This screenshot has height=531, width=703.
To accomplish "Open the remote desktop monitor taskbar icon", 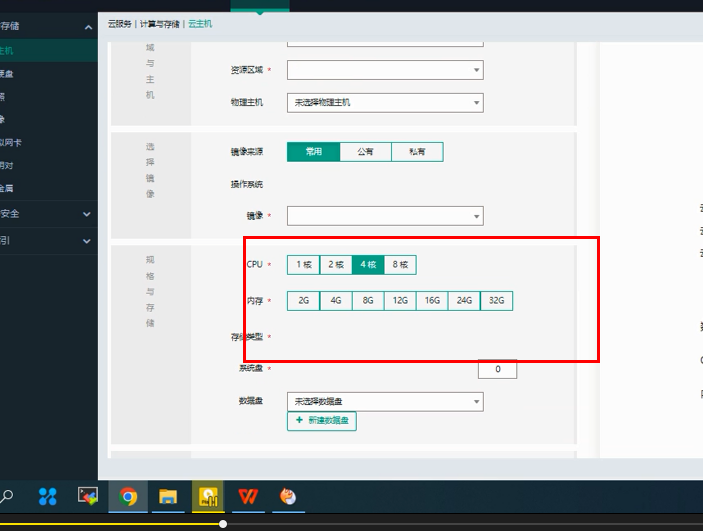I will [x=88, y=496].
